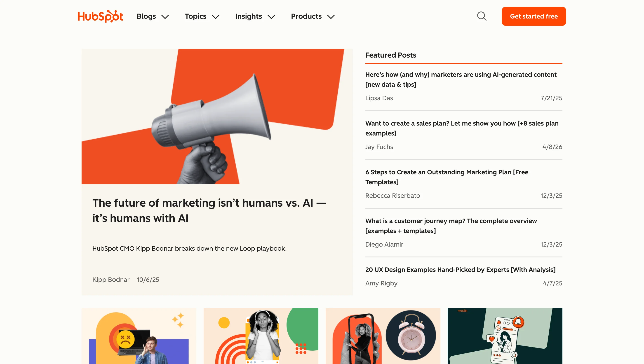Screen dimensions: 644x364
Task: Click the 12/3/25 date beside Diego Alamir
Action: (551, 244)
